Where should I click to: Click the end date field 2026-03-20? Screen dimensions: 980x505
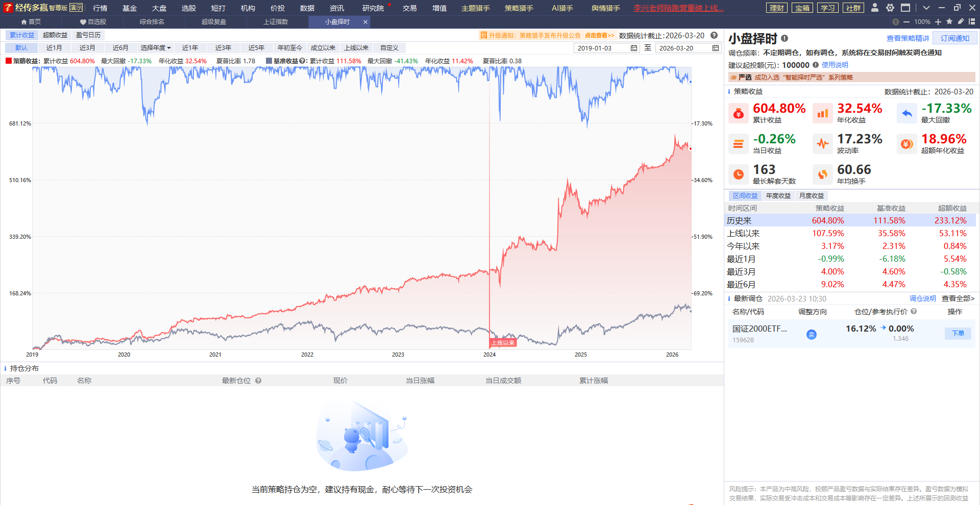[682, 48]
